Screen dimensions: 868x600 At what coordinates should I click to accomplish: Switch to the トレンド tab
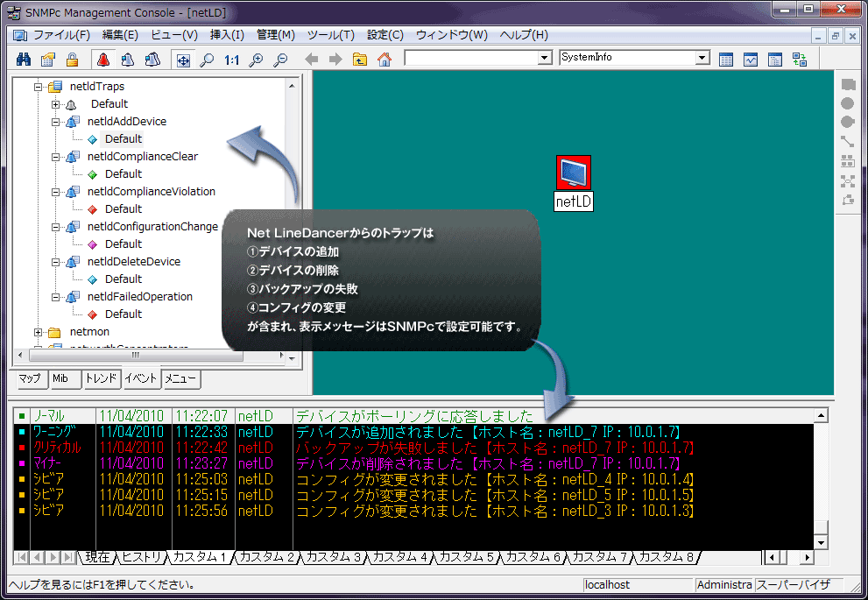101,378
